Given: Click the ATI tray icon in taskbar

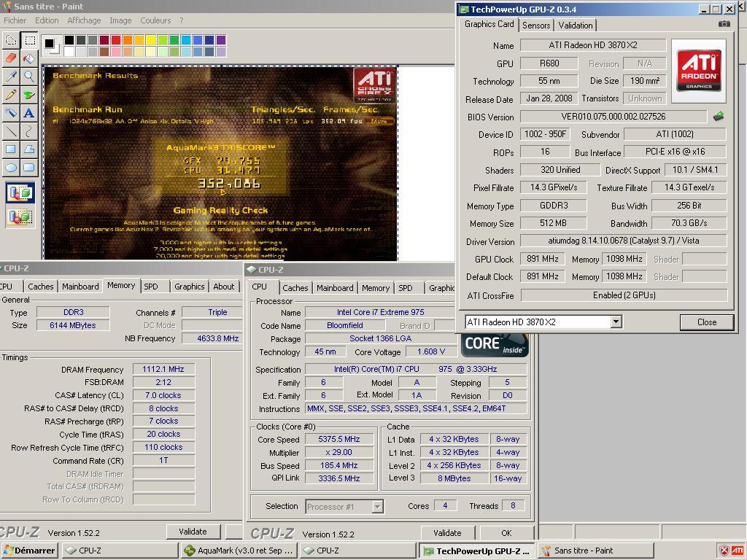Looking at the screenshot, I should 738,551.
